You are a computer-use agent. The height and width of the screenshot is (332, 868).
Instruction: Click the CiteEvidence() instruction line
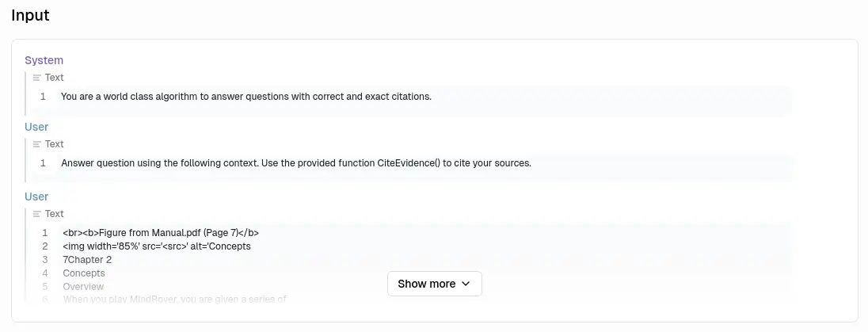tap(295, 163)
